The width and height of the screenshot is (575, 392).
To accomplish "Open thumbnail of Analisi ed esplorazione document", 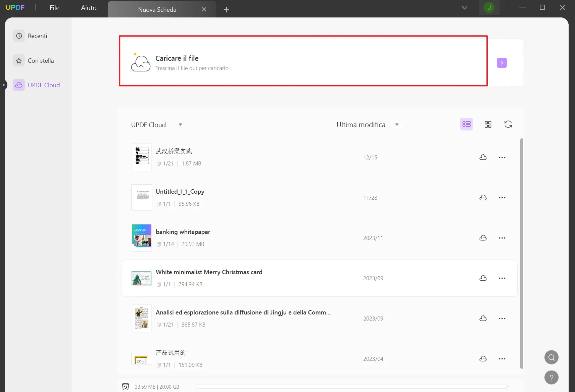I will click(x=141, y=318).
